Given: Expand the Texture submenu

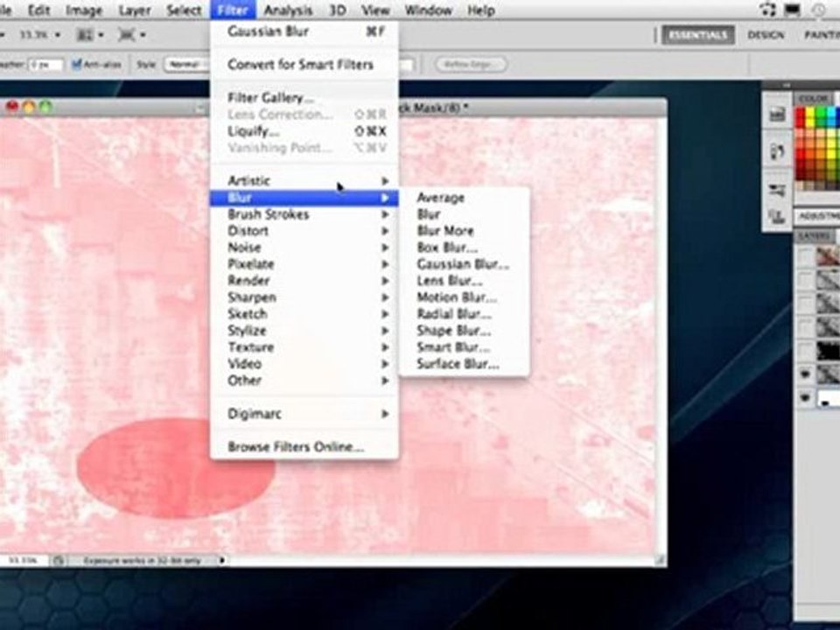Looking at the screenshot, I should pyautogui.click(x=304, y=347).
